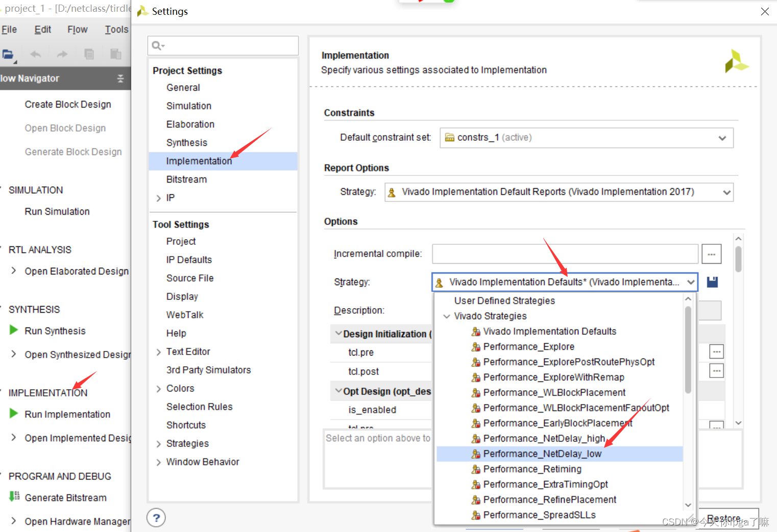This screenshot has height=532, width=777.
Task: Select Performance_NetDelay_low strategy
Action: 560,454
